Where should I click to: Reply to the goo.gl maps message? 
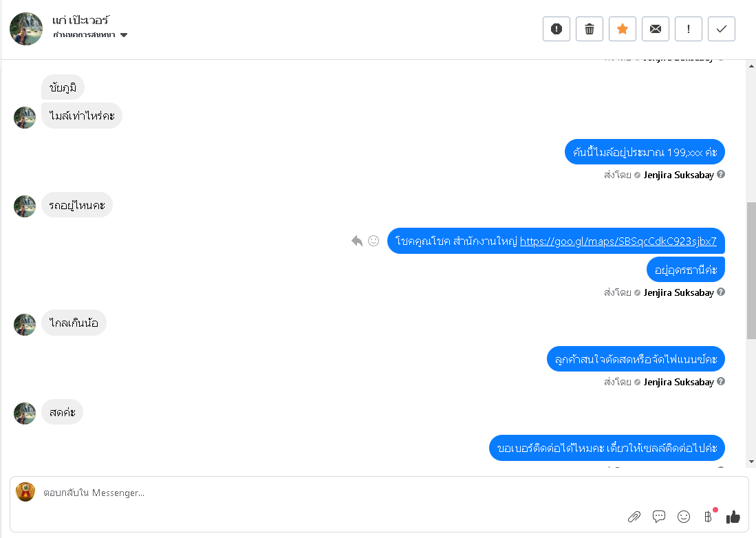coord(357,241)
